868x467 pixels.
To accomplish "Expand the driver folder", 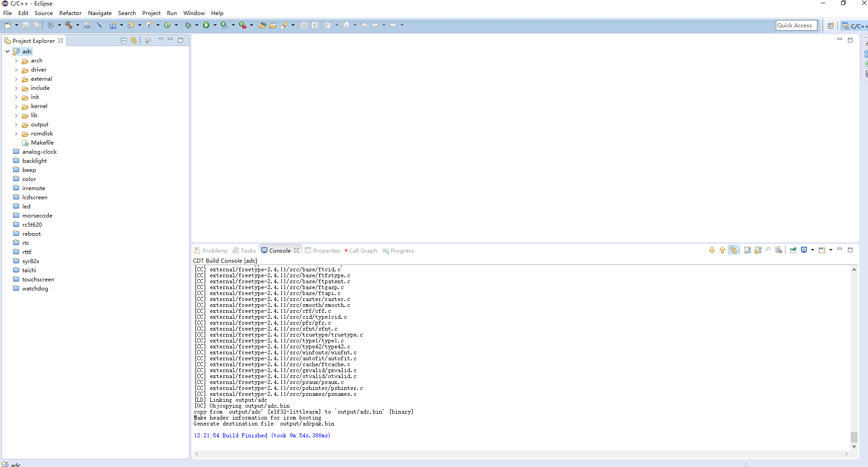I will (16, 70).
